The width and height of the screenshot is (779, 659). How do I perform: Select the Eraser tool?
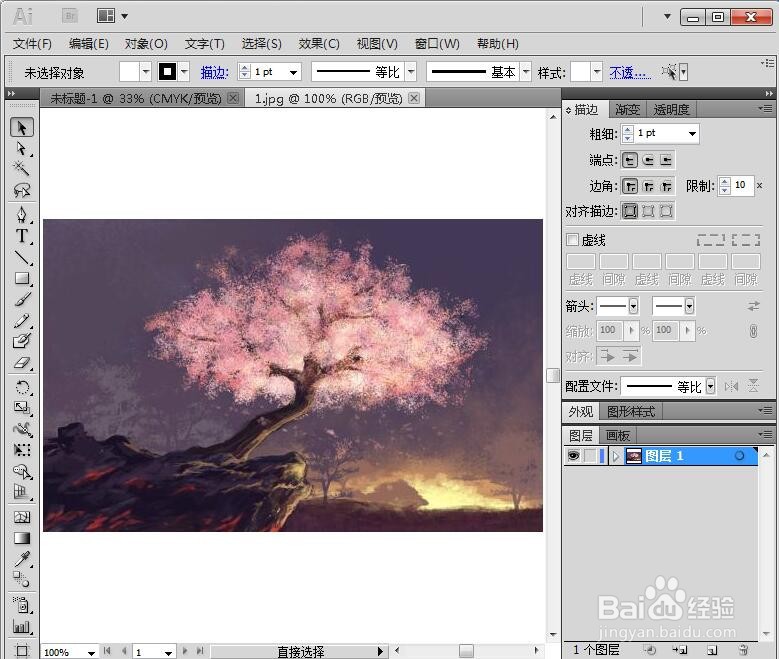pos(22,362)
